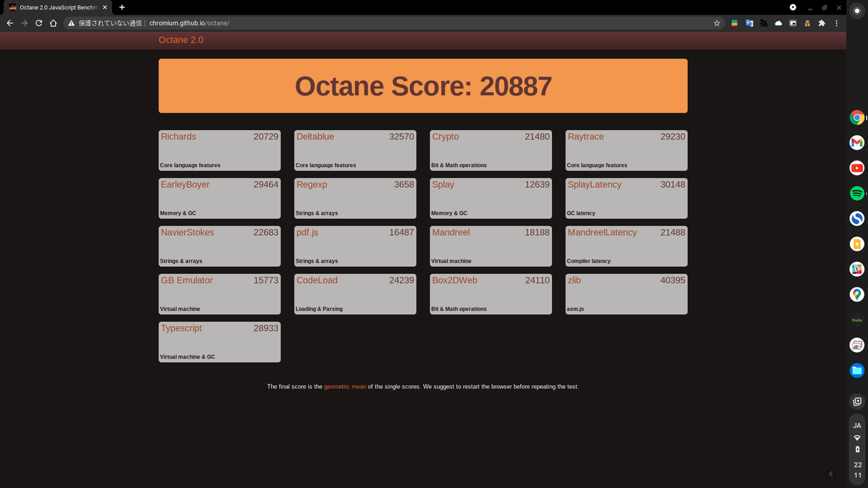The image size is (868, 488).
Task: Open the NavierStokes benchmark link
Action: point(187,232)
